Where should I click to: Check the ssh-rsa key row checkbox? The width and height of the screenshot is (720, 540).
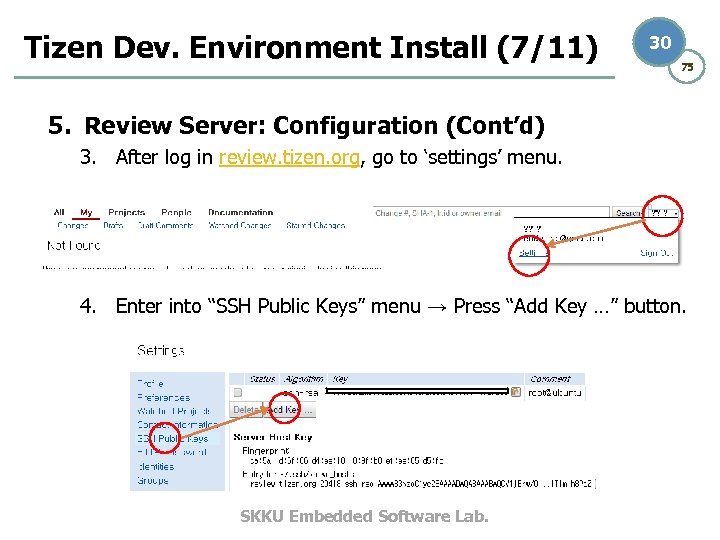tap(237, 392)
